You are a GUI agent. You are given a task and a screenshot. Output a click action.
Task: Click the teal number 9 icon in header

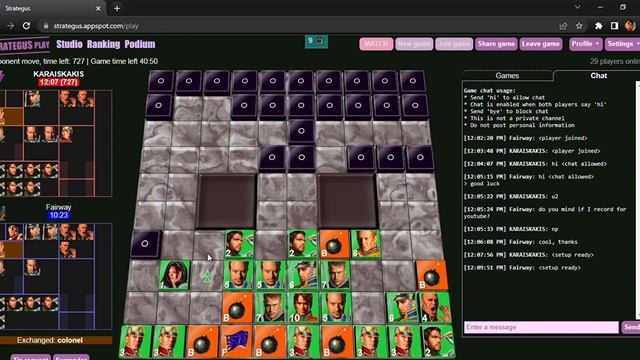[x=316, y=41]
